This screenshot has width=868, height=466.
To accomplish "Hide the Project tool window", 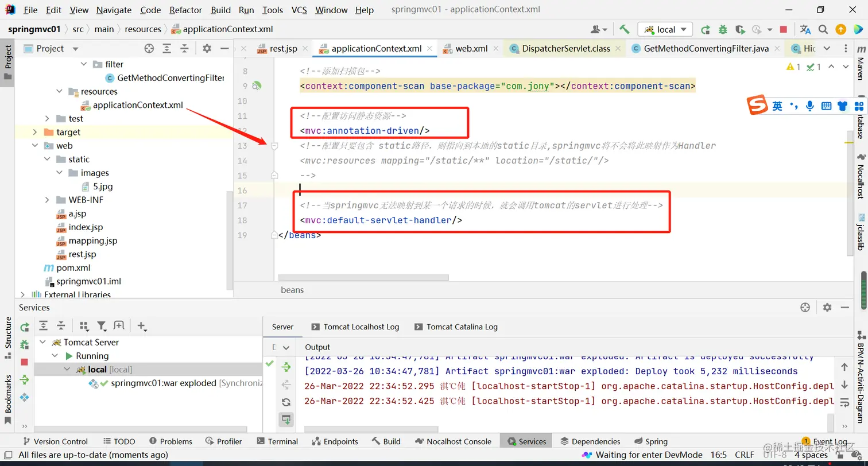I will point(224,49).
